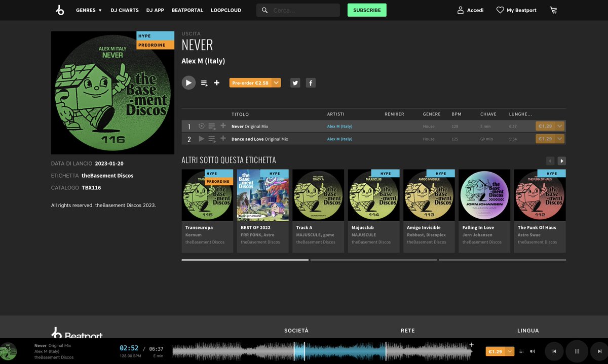Open the Never release cover artwork
608x364 pixels.
click(112, 93)
